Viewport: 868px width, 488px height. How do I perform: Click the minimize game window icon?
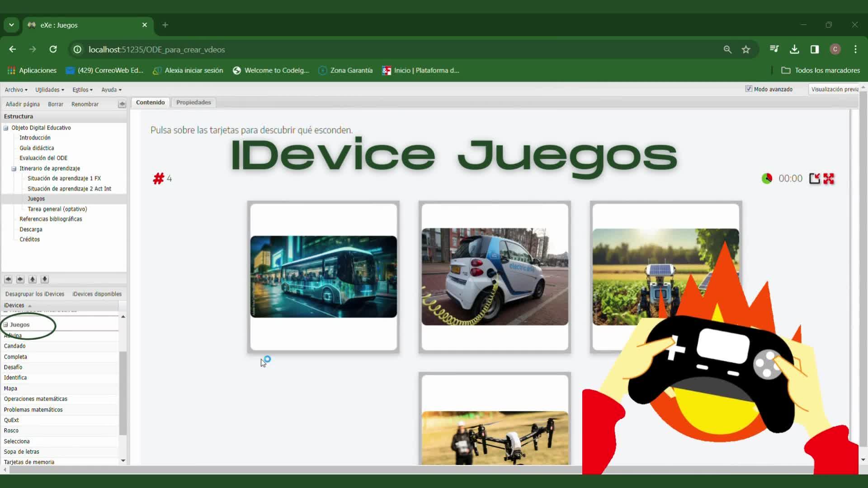pyautogui.click(x=814, y=179)
